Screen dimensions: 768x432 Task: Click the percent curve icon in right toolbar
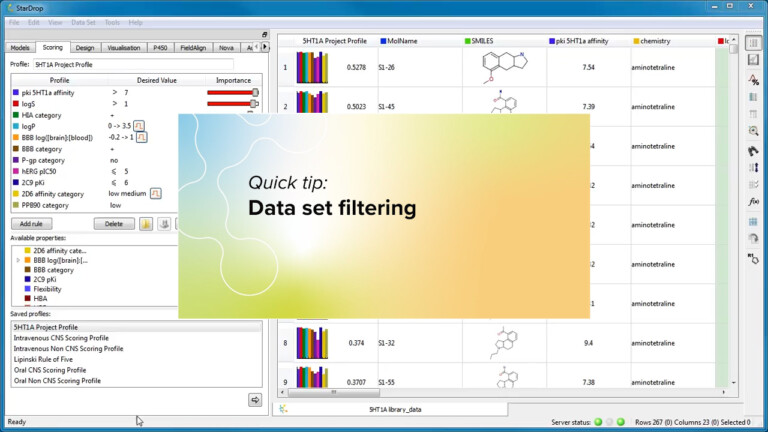pos(753,79)
